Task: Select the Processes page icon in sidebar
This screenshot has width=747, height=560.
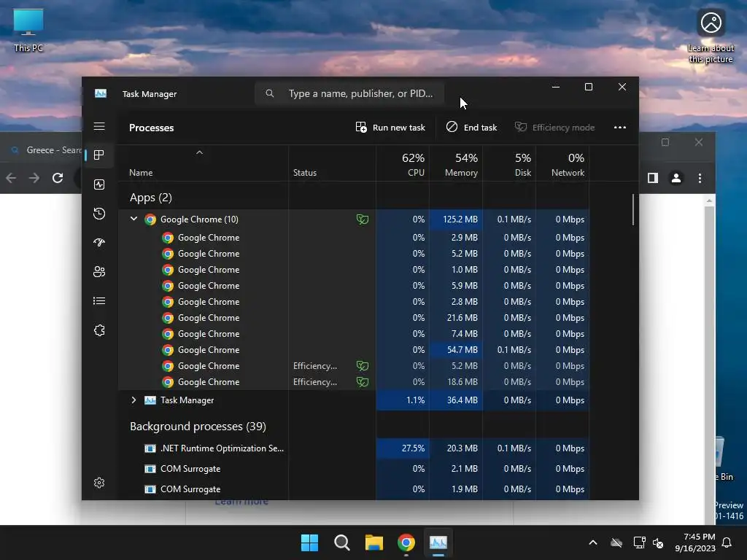Action: (99, 155)
